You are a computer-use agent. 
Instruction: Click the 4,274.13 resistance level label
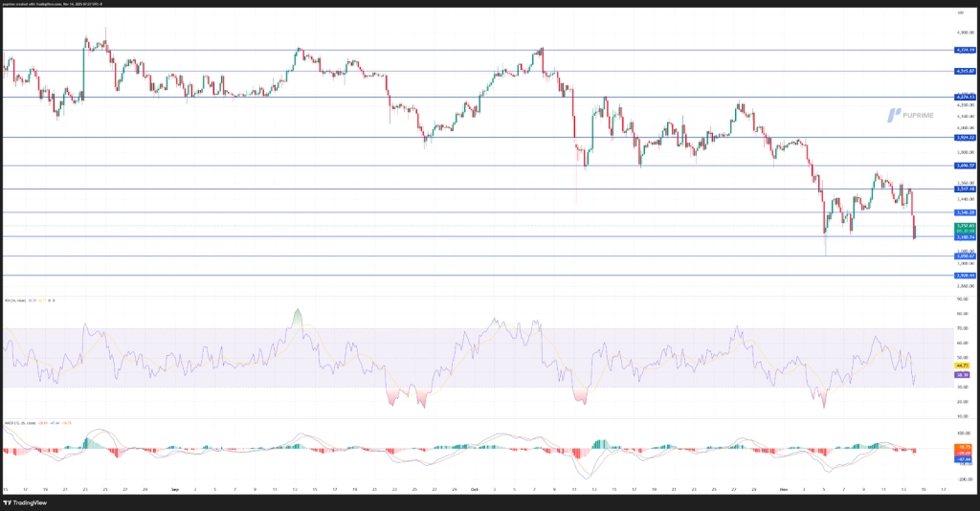(x=964, y=97)
